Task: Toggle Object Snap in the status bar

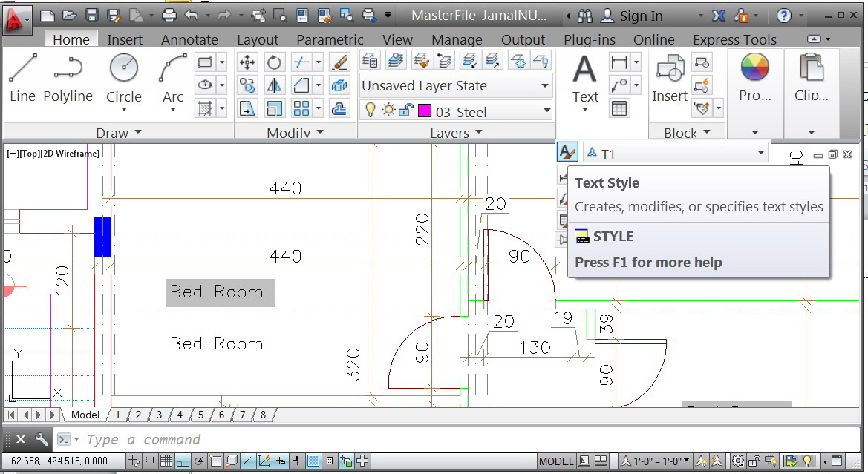Action: 215,460
